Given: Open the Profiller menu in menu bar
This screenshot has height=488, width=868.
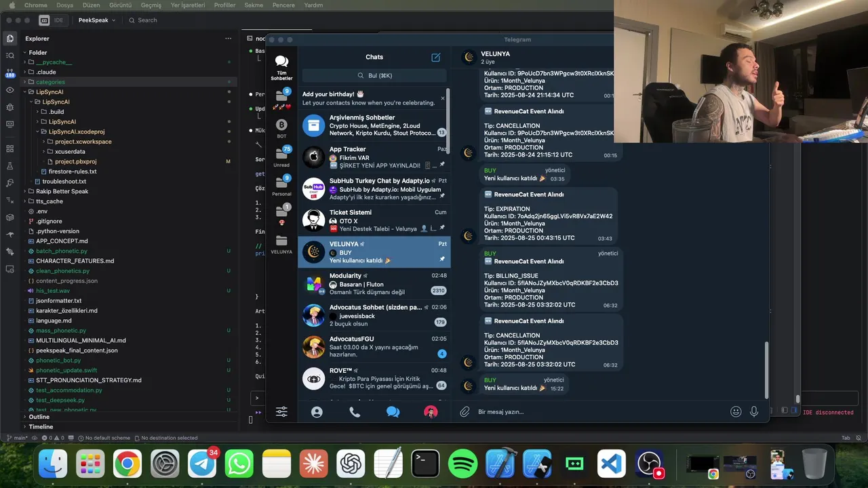Looking at the screenshot, I should (225, 5).
